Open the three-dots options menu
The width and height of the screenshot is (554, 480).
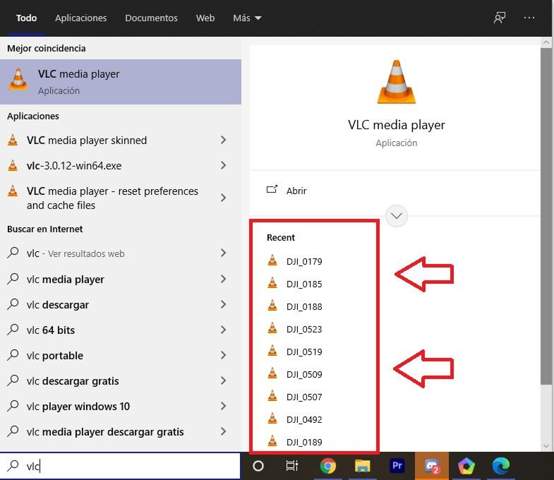point(529,18)
